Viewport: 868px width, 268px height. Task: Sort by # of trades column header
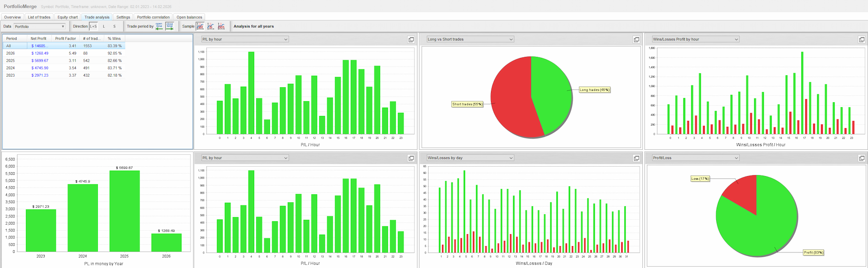[92, 38]
